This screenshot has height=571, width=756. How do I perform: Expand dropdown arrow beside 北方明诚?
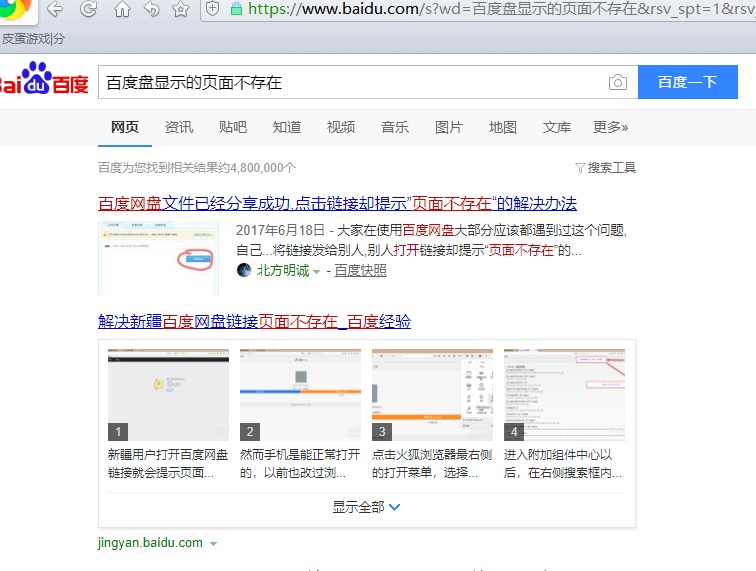coord(316,272)
